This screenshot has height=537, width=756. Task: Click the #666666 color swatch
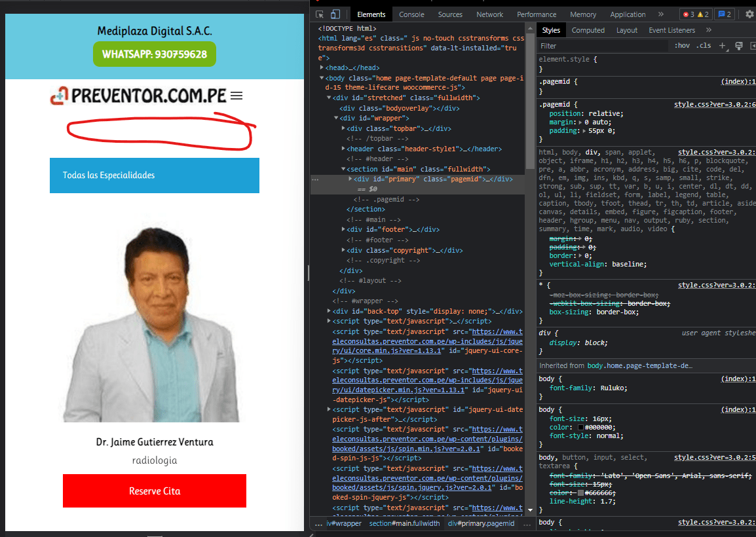click(580, 492)
